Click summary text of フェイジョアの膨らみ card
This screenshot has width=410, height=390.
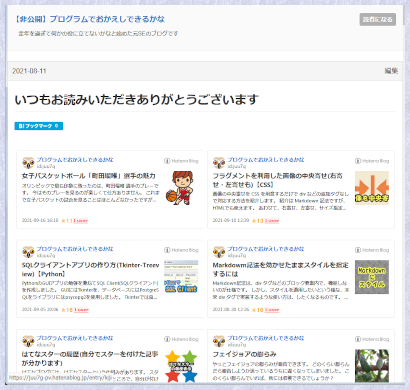(281, 371)
